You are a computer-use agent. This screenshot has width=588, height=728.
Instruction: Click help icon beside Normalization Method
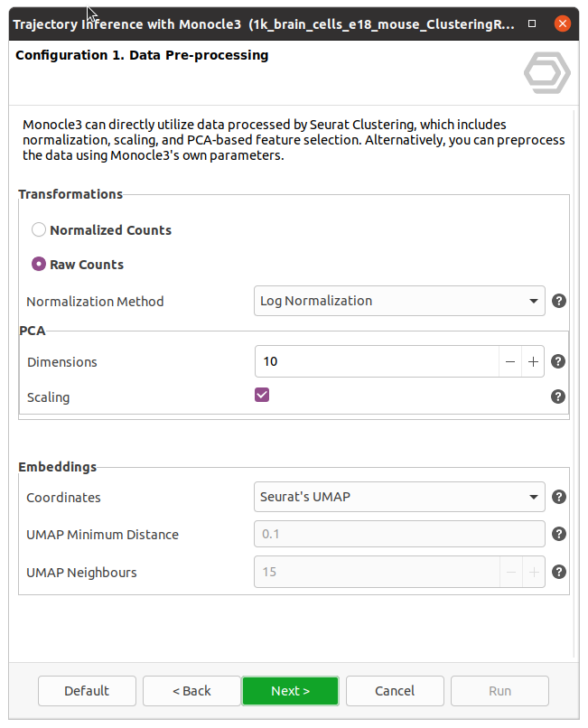click(x=559, y=301)
